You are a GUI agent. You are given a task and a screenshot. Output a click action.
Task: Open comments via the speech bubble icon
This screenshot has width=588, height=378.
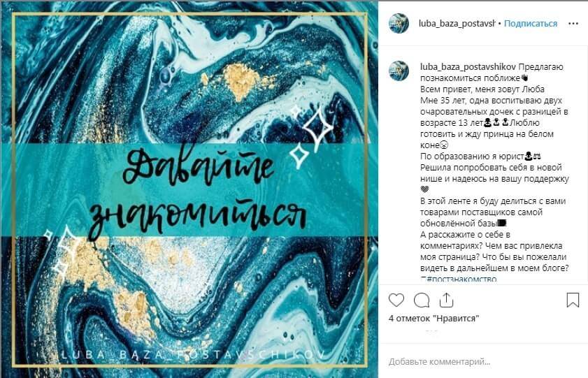coord(422,300)
